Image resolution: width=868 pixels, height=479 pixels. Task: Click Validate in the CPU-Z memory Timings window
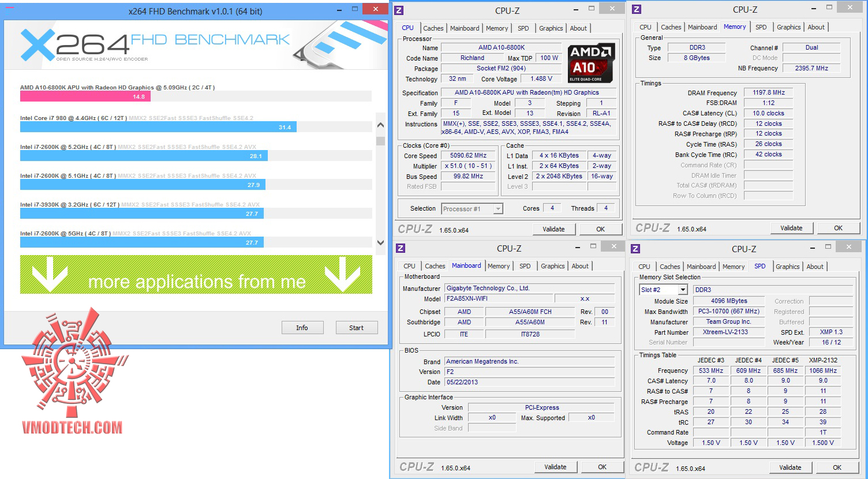pyautogui.click(x=791, y=228)
